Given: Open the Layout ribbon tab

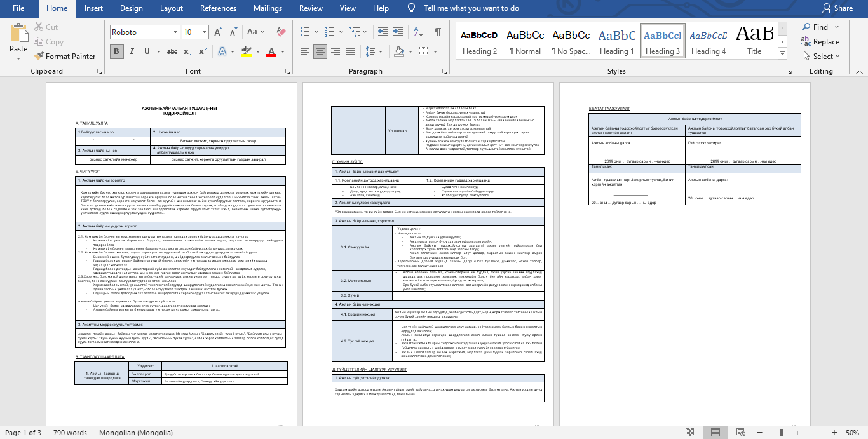Looking at the screenshot, I should coord(171,8).
